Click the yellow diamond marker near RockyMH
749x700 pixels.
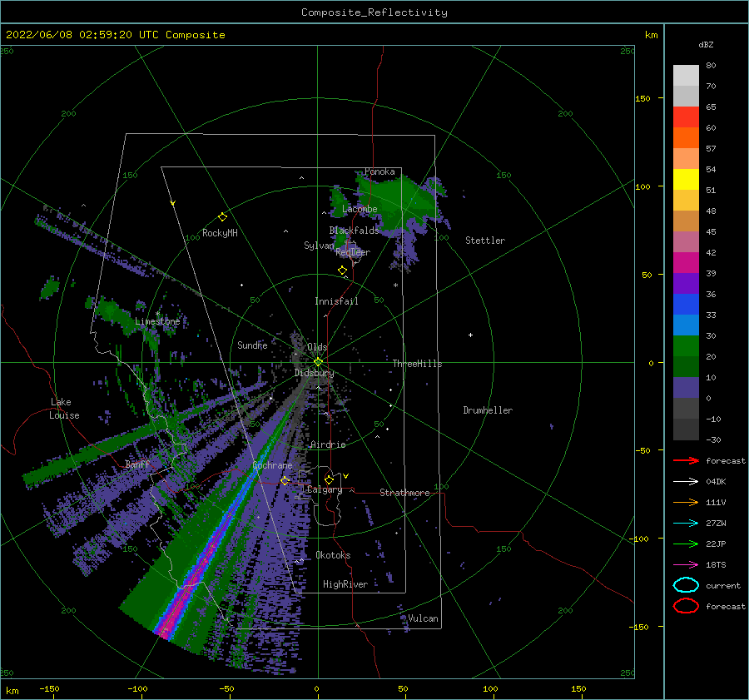tap(222, 217)
